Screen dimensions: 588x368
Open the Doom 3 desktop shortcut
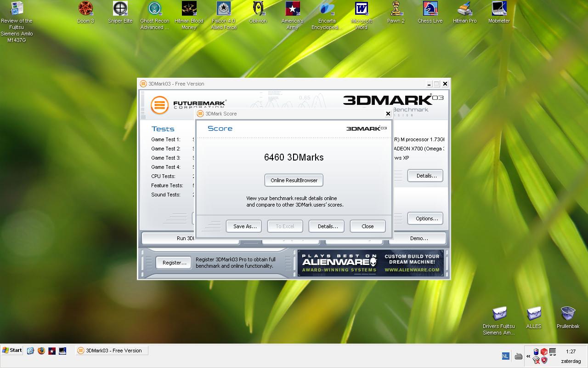(x=85, y=12)
